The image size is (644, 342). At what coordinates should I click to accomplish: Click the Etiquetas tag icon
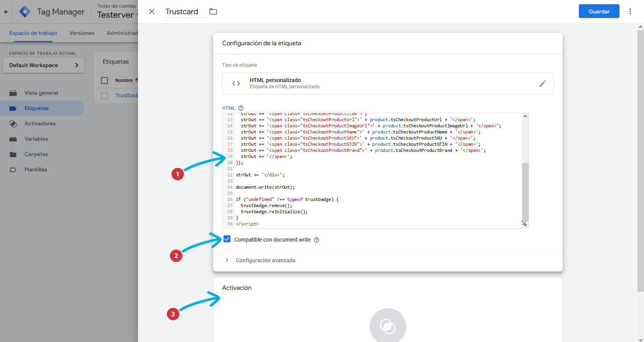(13, 109)
